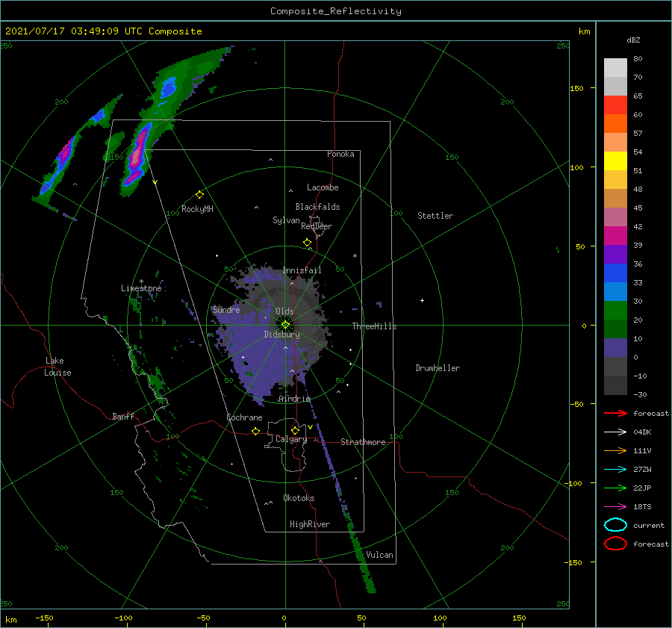Click the red forecast arrow in legend

[x=615, y=413]
